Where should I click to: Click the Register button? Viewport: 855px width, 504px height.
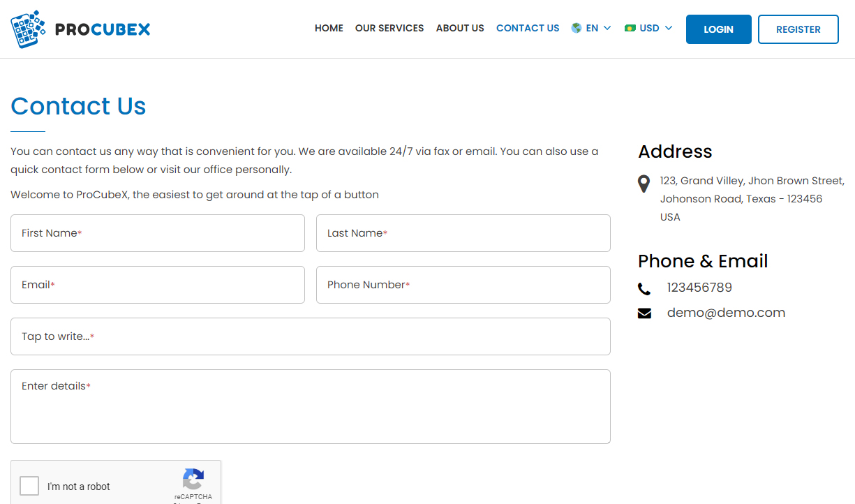coord(798,29)
